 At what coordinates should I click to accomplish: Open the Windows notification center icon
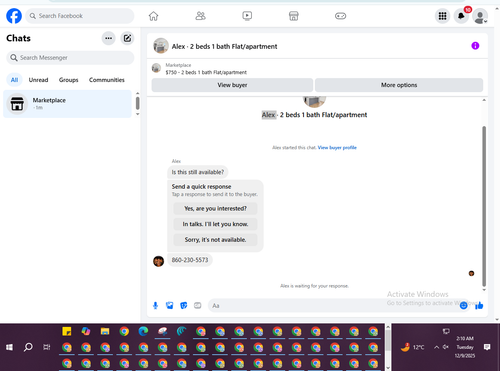487,347
